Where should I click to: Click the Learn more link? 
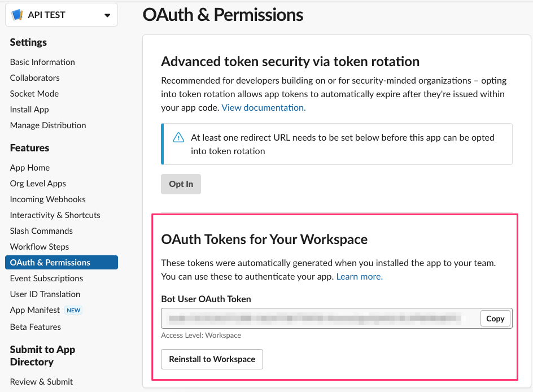pyautogui.click(x=360, y=277)
